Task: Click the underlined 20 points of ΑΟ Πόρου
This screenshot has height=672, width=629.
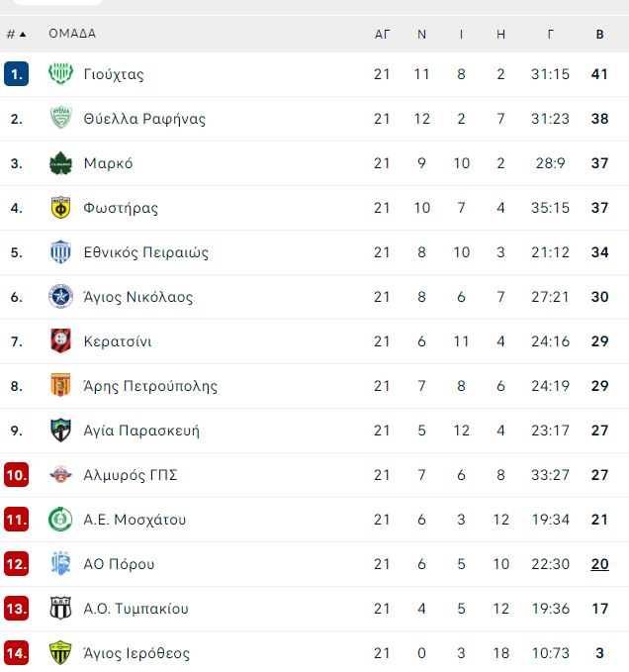Action: coord(600,564)
